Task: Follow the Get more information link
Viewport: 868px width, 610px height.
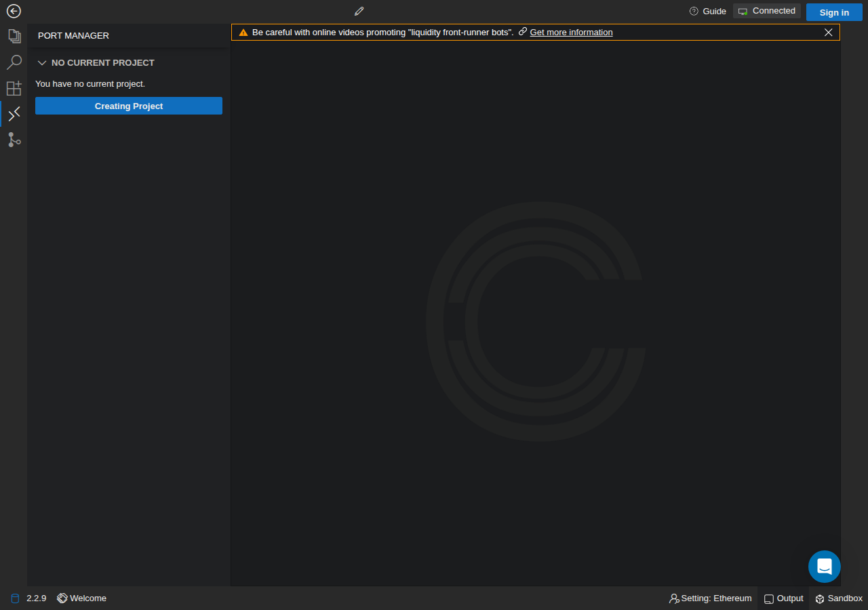Action: [x=571, y=32]
